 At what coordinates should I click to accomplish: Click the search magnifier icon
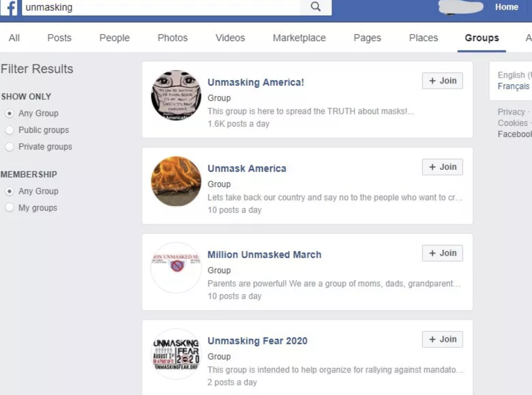[316, 7]
